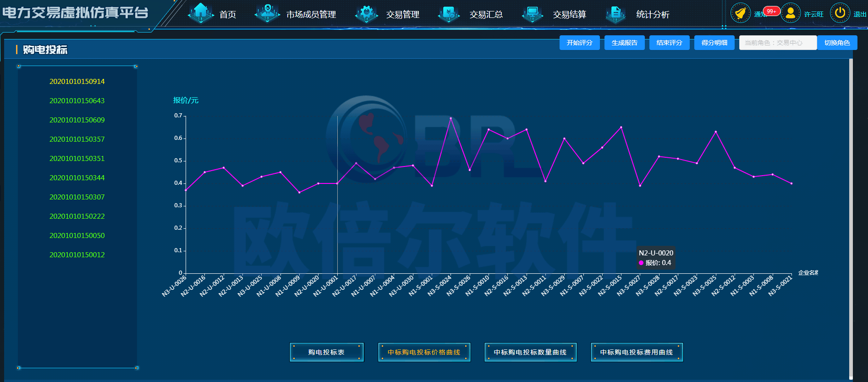Viewport: 868px width, 382px height.
Task: Click the market member management icon
Action: pyautogui.click(x=267, y=13)
